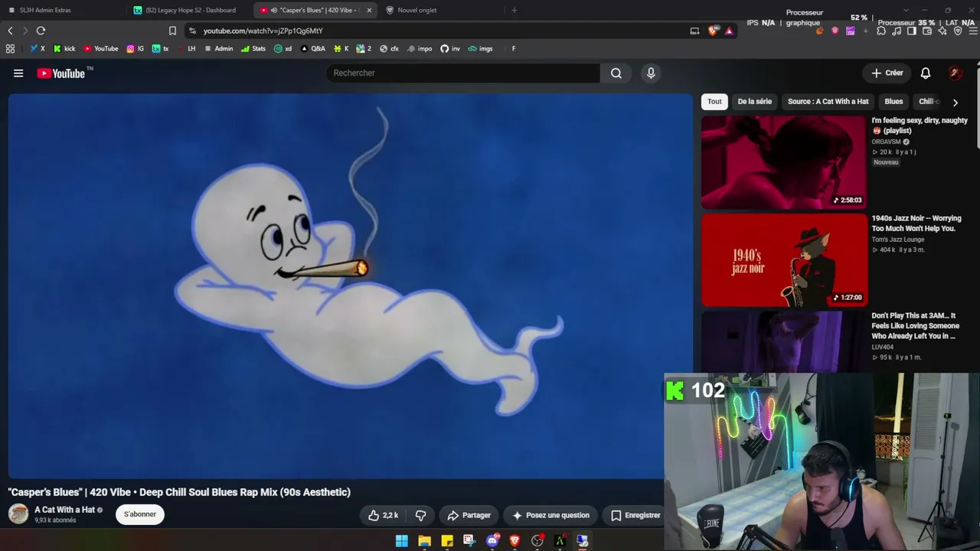Open YouTube notifications bell

click(926, 73)
